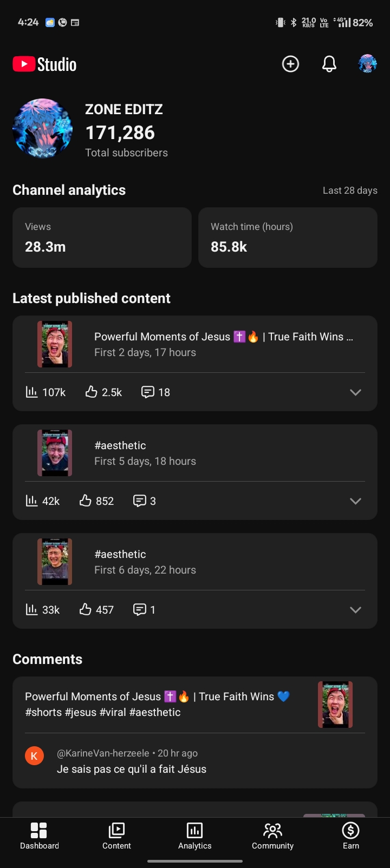390x868 pixels.
Task: Tap the 18 comments bubble icon
Action: pyautogui.click(x=147, y=392)
